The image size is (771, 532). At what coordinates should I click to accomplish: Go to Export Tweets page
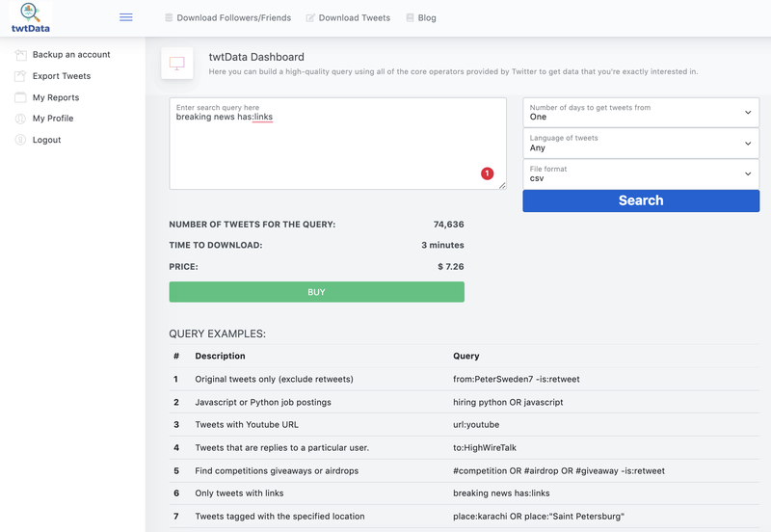(62, 76)
